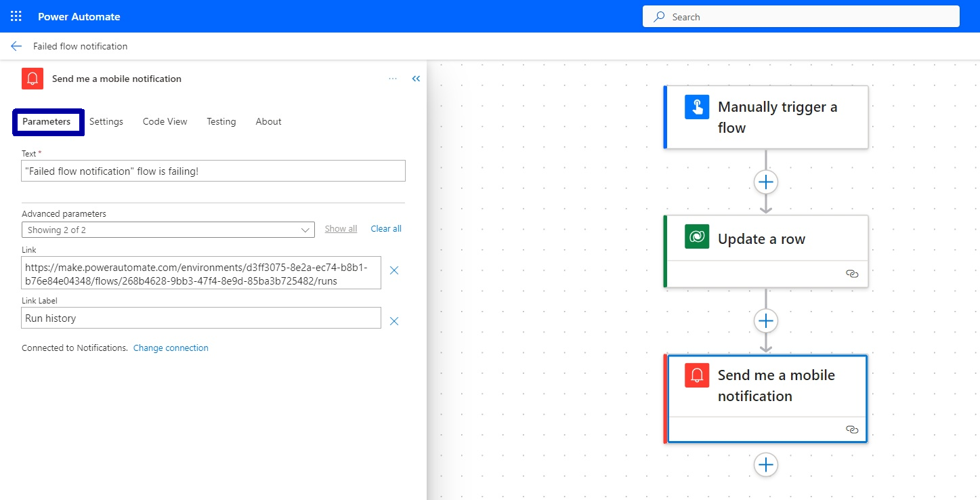Click the Show all link
Screen dimensions: 980x500
coord(341,229)
